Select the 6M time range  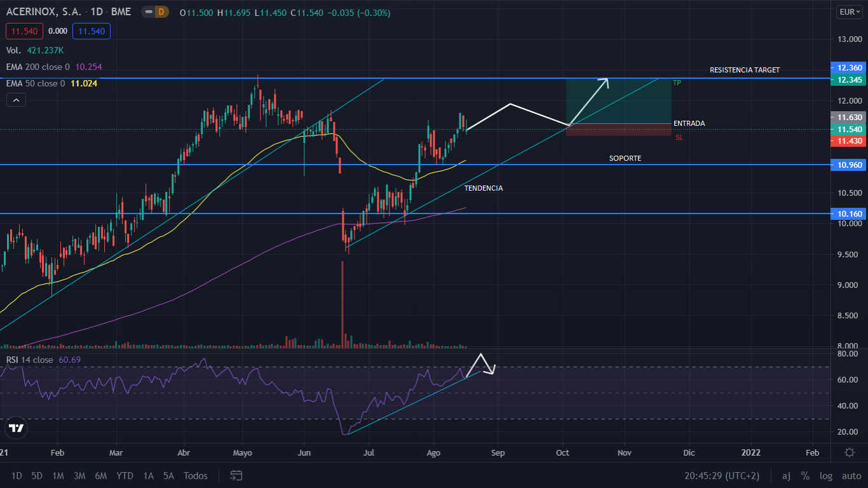(x=100, y=476)
